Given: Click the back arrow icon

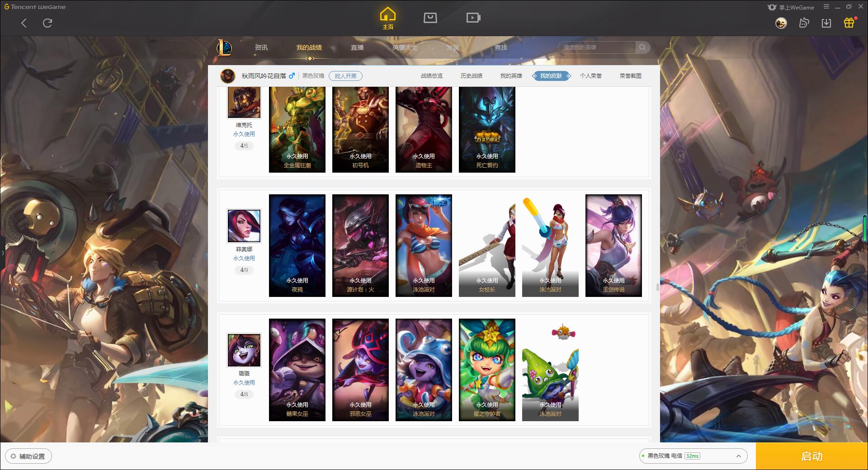Looking at the screenshot, I should click(x=24, y=23).
